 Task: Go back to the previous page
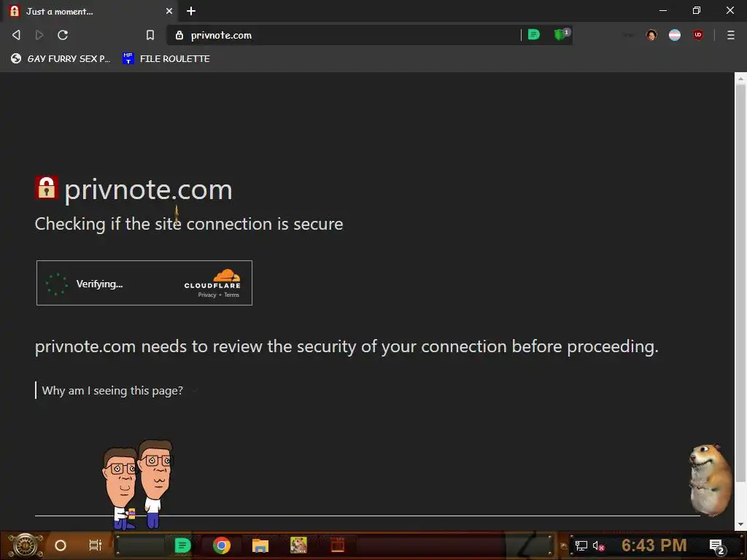[16, 35]
